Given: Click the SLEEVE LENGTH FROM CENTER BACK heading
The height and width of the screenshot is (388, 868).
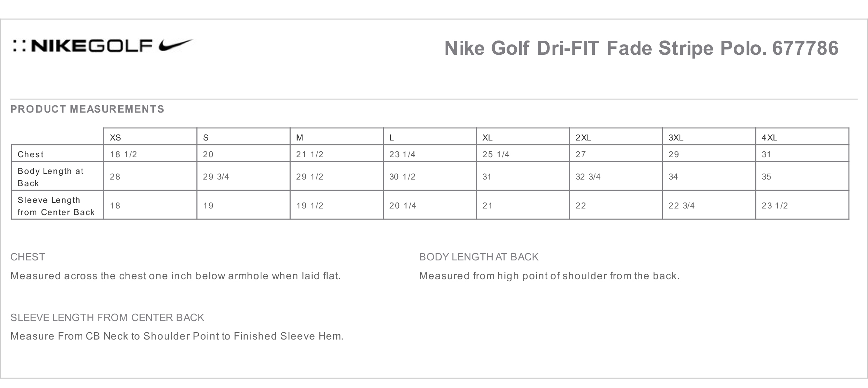Looking at the screenshot, I should point(107,317).
